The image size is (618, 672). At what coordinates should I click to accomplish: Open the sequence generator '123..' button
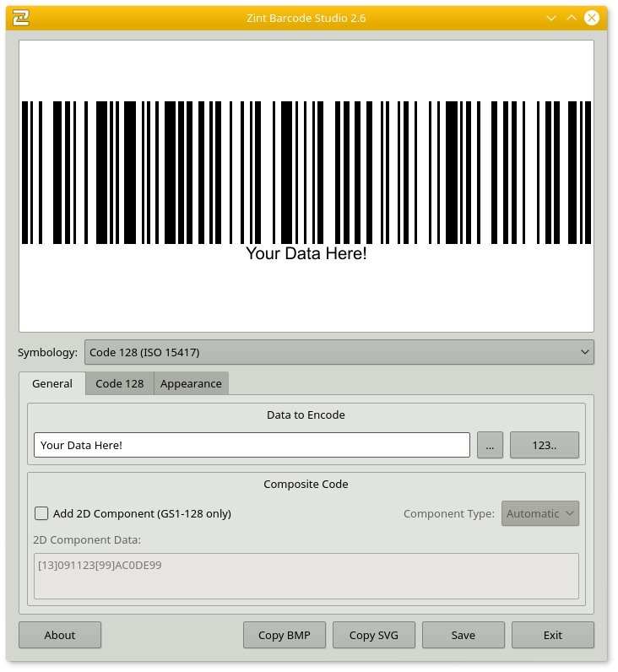(545, 445)
